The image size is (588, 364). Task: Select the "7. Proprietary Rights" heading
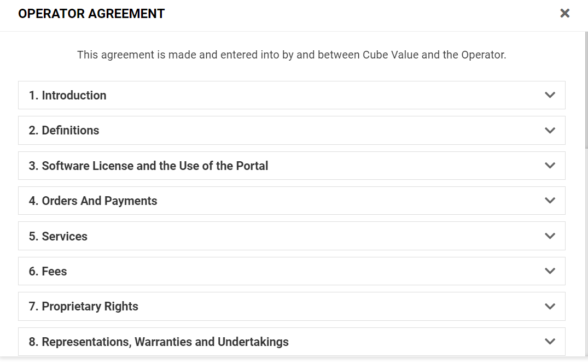pyautogui.click(x=84, y=307)
